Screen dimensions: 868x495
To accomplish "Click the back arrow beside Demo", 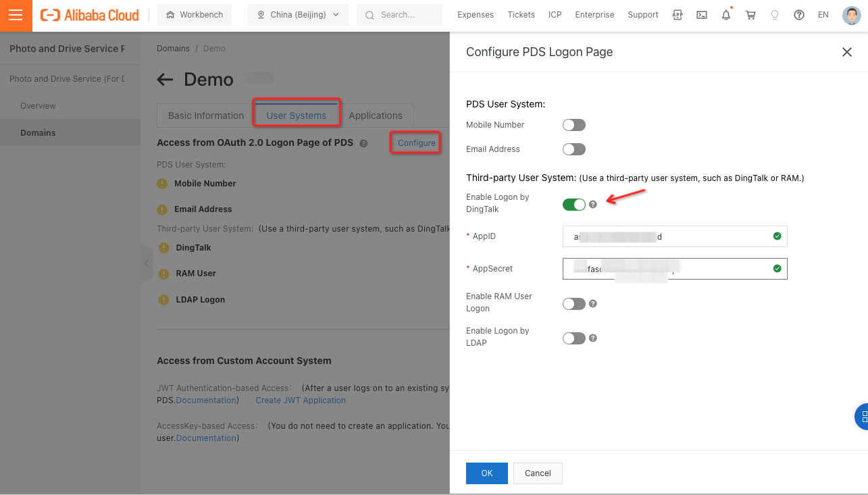I will (165, 80).
